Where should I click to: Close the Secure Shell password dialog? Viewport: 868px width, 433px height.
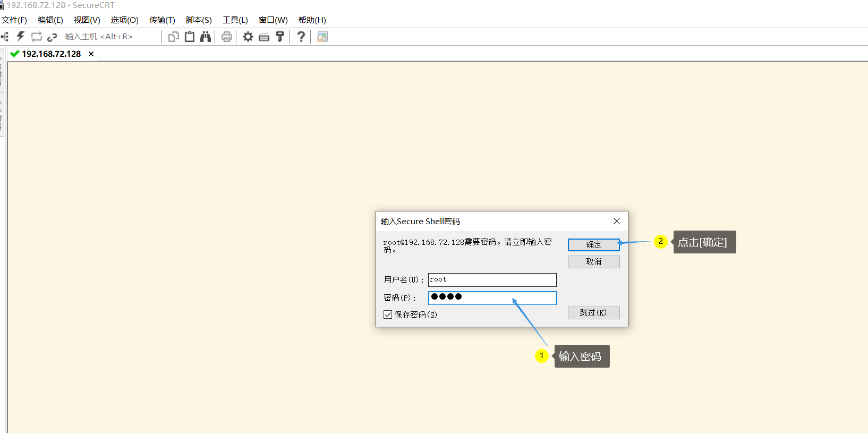click(617, 221)
